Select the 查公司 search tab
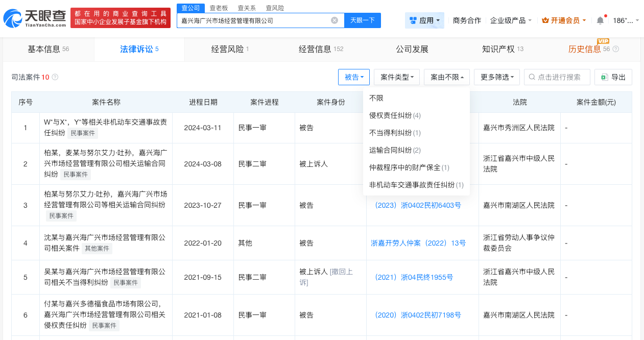The height and width of the screenshot is (340, 644). 190,8
